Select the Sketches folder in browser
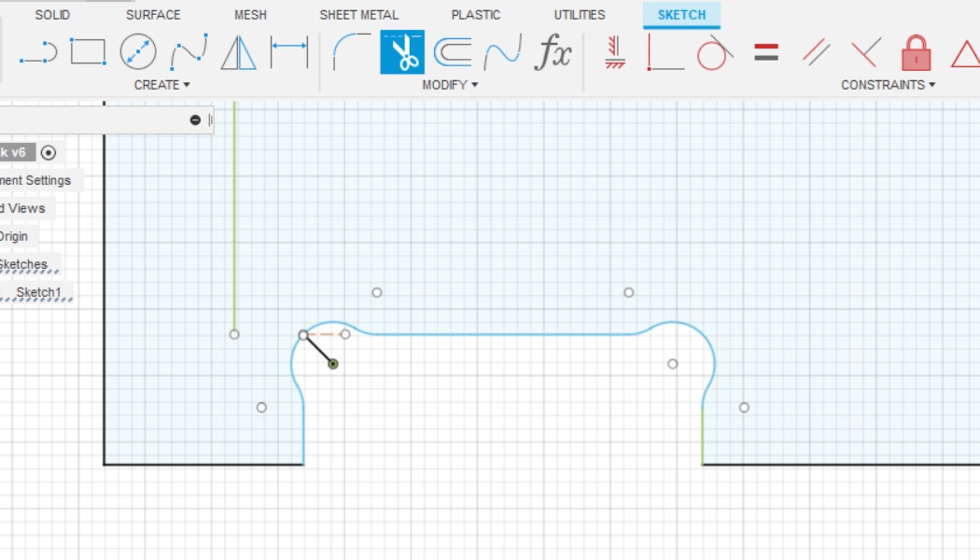Screen dimensions: 980x560 tap(23, 264)
